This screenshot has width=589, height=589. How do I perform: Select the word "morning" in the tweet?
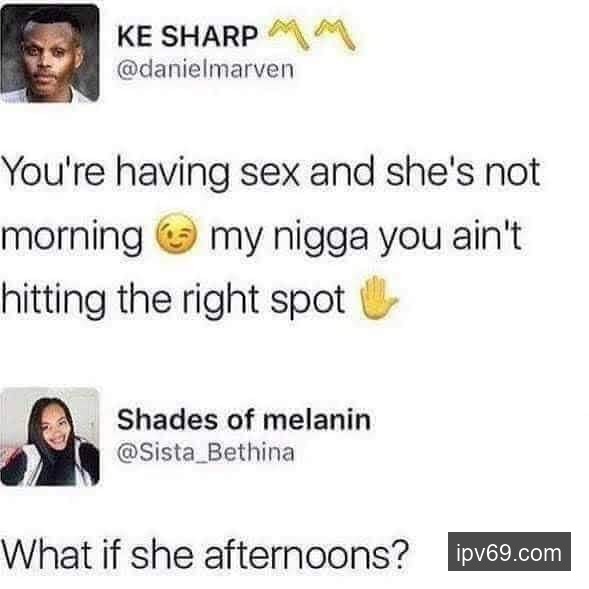point(72,238)
